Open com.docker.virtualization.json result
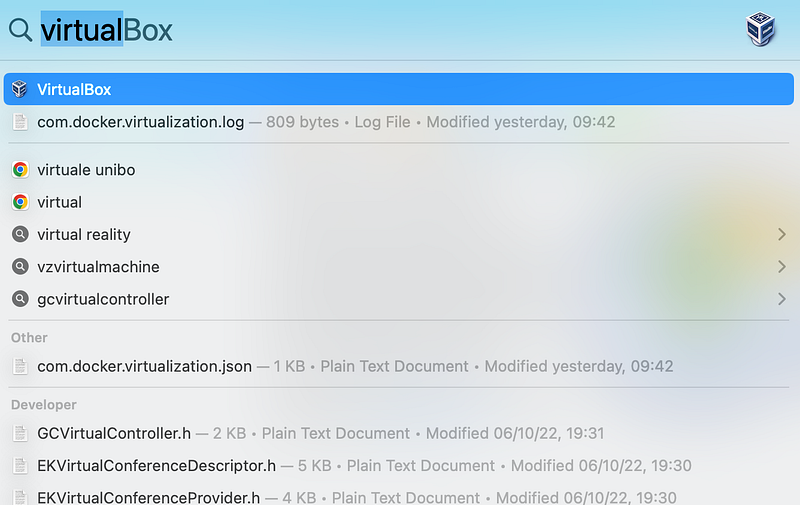800x505 pixels. (398, 366)
